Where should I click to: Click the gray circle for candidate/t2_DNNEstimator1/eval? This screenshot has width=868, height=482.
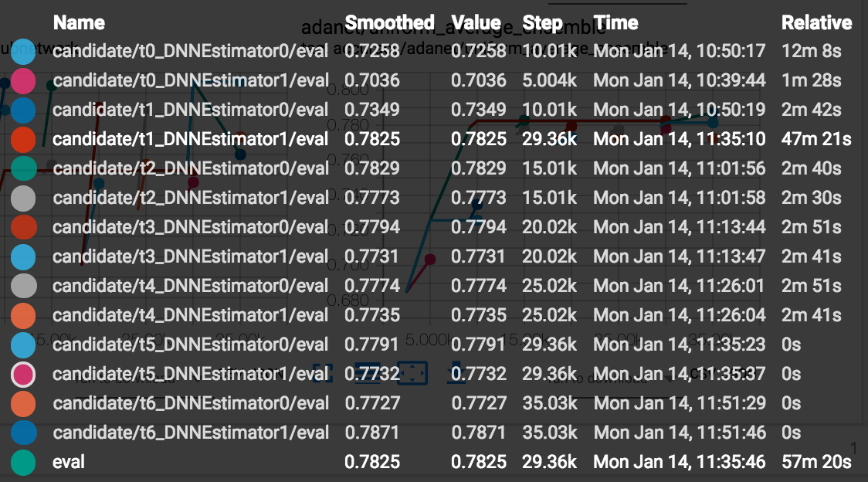coord(23,199)
